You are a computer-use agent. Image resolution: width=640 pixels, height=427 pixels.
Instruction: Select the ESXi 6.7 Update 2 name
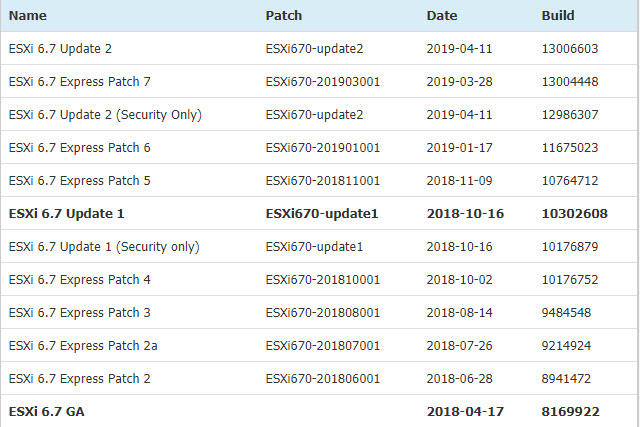click(x=60, y=49)
